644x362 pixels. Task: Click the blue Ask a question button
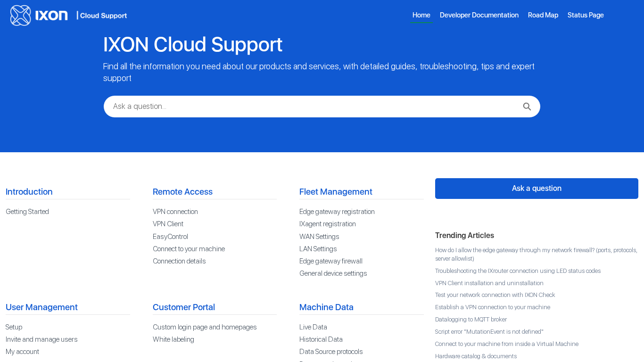coord(537,189)
